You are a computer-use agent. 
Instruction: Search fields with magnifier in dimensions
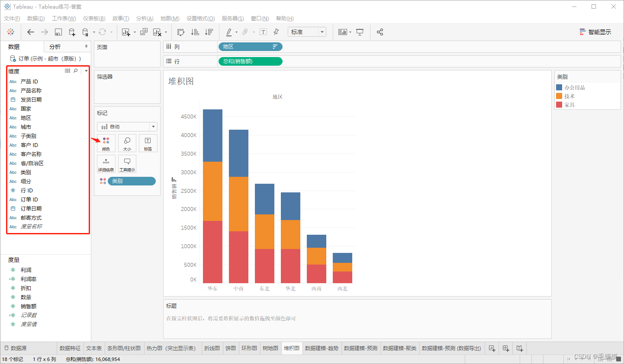[76, 71]
